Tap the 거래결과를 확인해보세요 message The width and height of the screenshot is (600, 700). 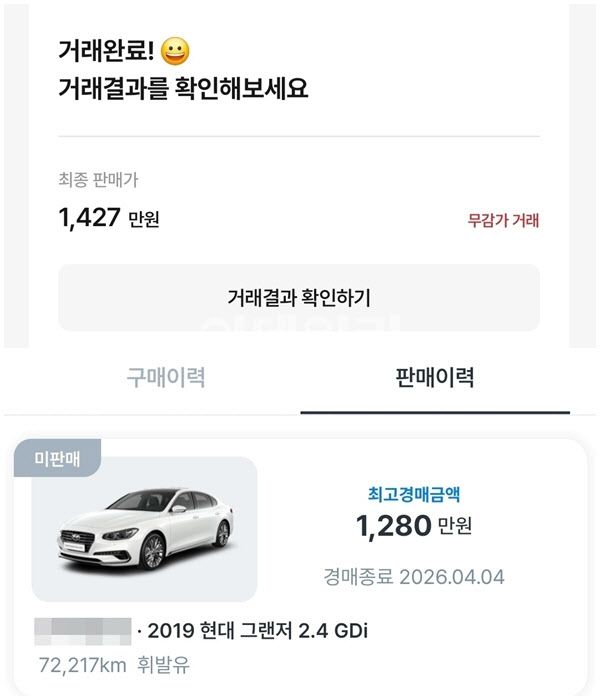(x=182, y=88)
